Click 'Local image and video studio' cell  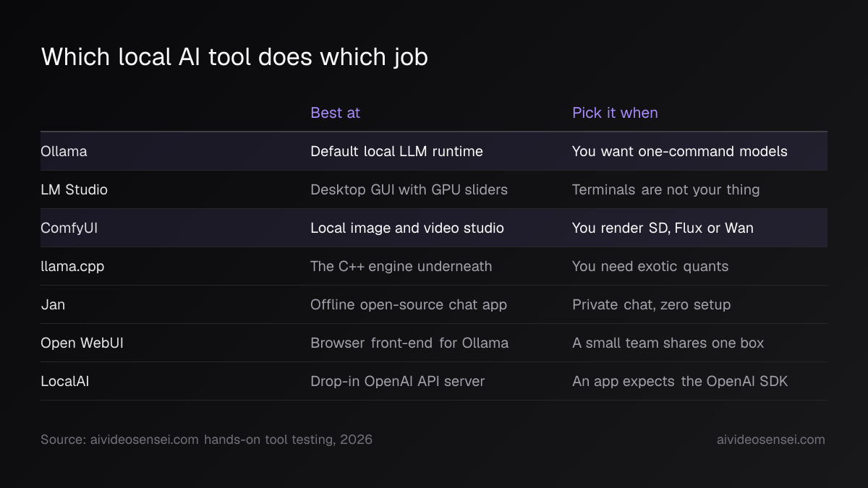(407, 228)
